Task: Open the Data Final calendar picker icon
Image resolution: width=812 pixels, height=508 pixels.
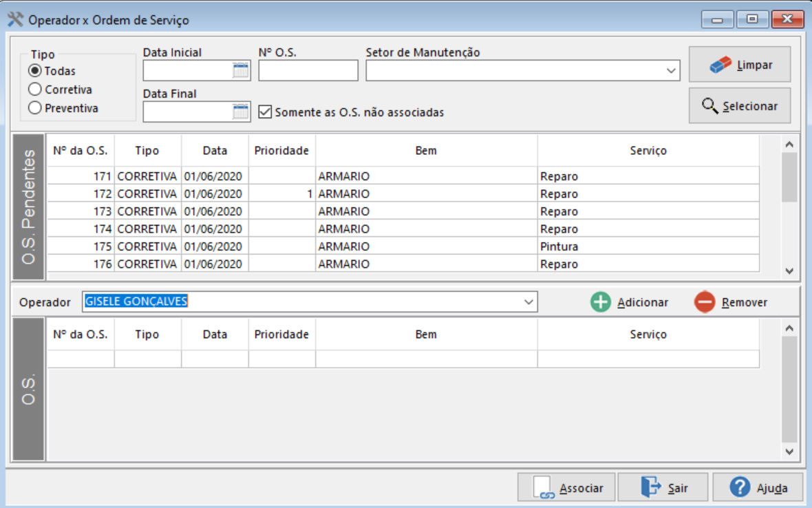Action: pyautogui.click(x=240, y=112)
